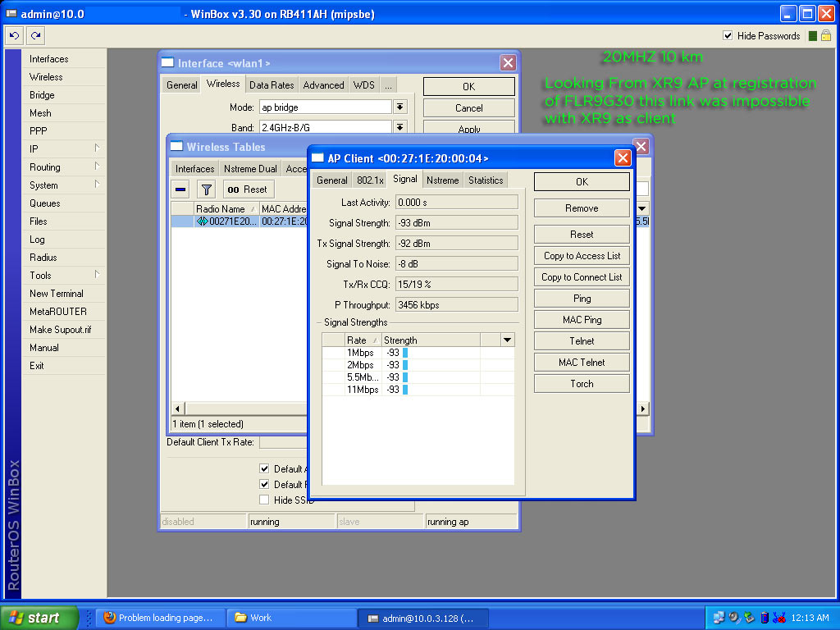The image size is (840, 630).
Task: Open the Mode dropdown in Interface wlan1
Action: coord(399,107)
